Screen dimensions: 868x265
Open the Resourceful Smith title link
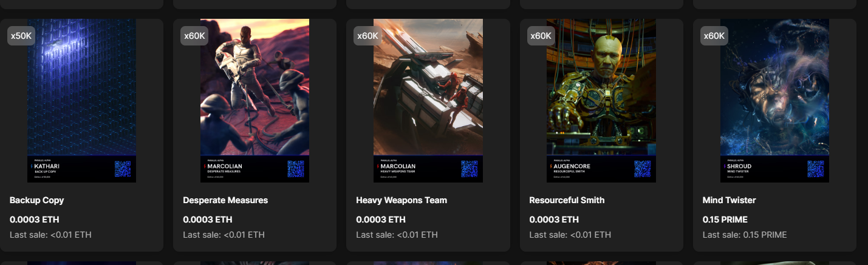(x=567, y=200)
